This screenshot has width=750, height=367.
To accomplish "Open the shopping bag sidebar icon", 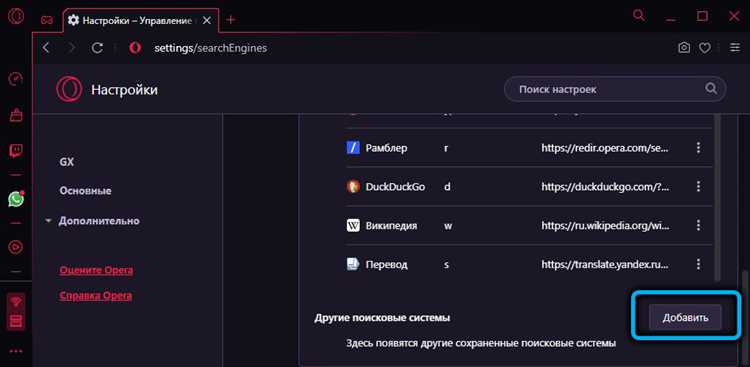I will click(x=16, y=115).
